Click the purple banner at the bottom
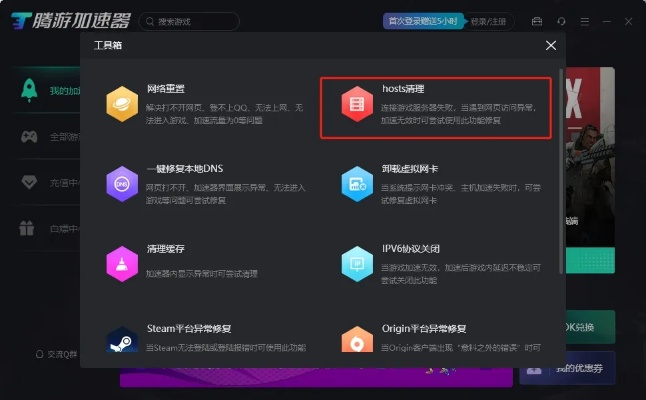Viewport: 646px width, 400px height. pyautogui.click(x=316, y=377)
